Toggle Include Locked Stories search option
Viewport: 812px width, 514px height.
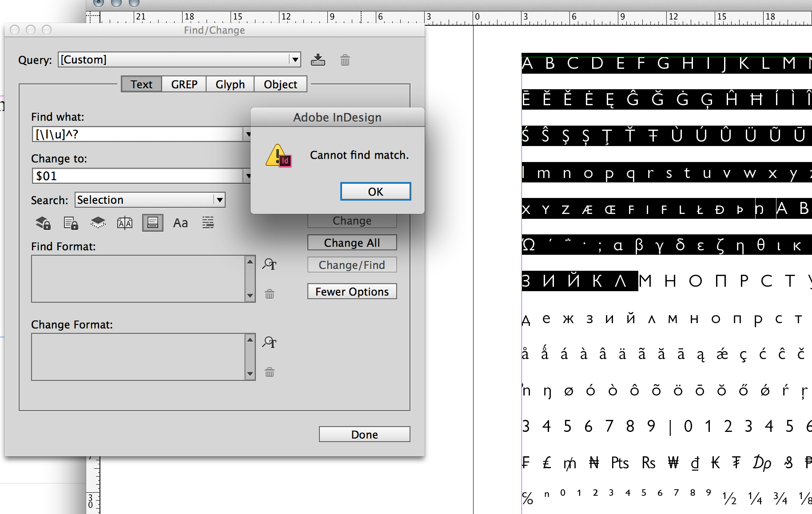(70, 223)
